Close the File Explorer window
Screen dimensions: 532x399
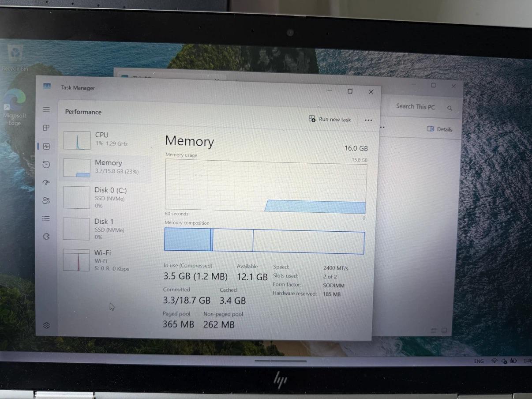tap(453, 87)
